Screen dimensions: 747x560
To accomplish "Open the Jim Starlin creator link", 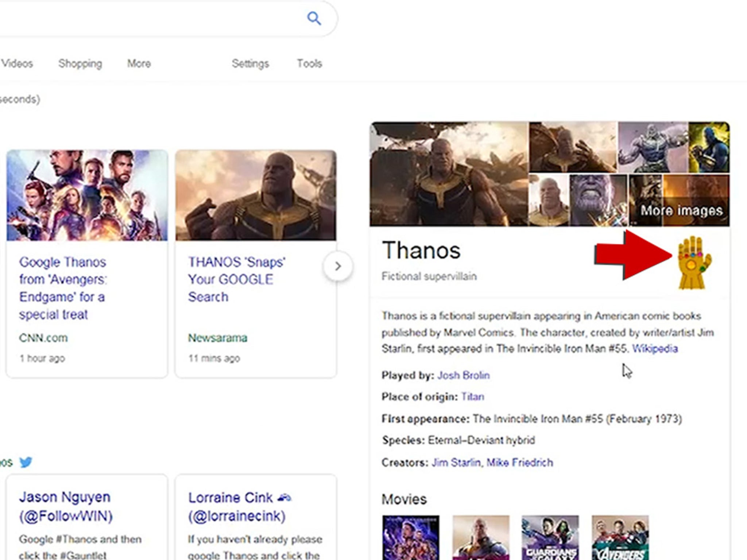I will coord(456,463).
